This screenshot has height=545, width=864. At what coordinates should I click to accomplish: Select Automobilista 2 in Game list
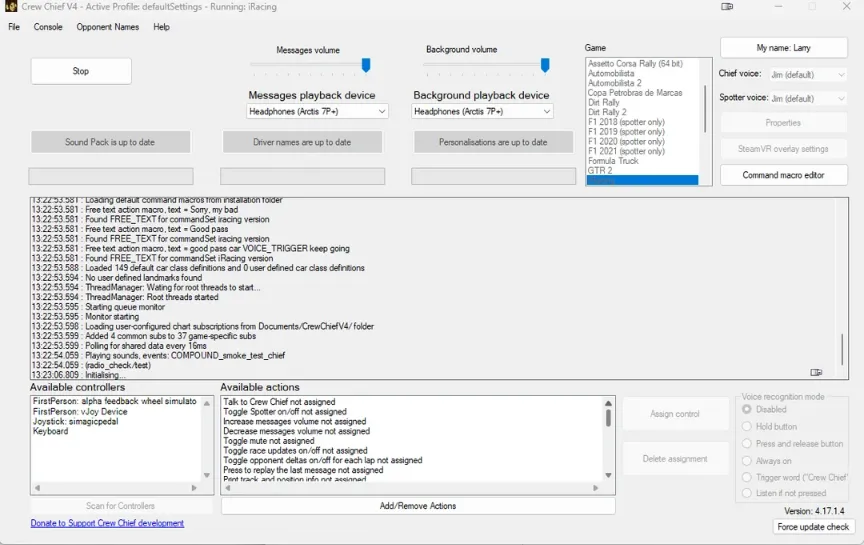[x=615, y=83]
